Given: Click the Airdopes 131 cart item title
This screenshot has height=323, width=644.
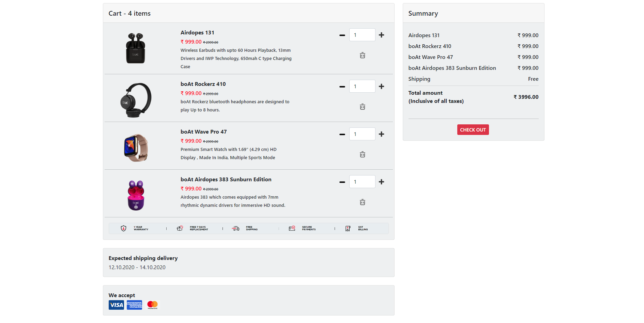Looking at the screenshot, I should [x=197, y=33].
